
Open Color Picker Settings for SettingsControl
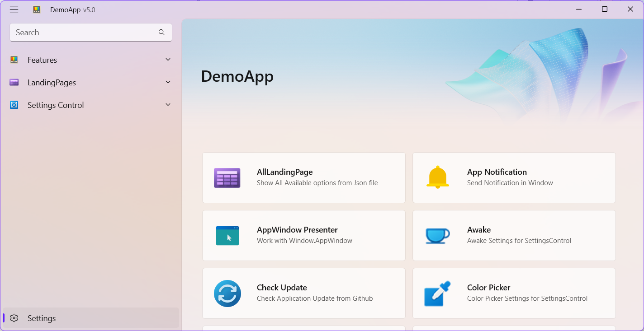514,293
